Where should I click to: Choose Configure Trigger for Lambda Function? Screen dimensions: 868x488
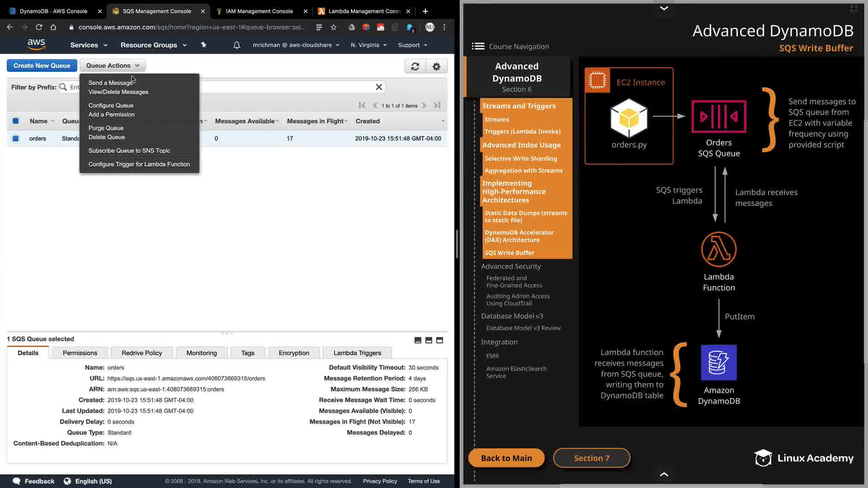[x=139, y=164]
